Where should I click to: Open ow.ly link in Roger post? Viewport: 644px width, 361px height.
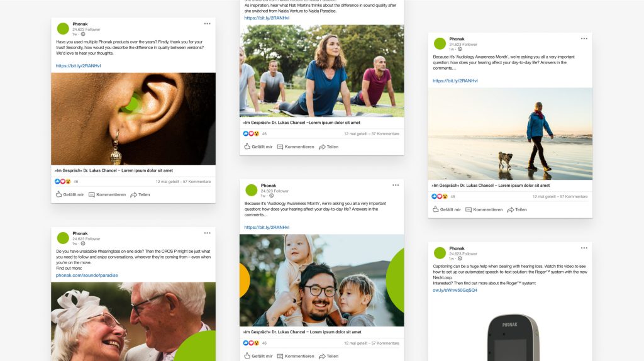455,291
